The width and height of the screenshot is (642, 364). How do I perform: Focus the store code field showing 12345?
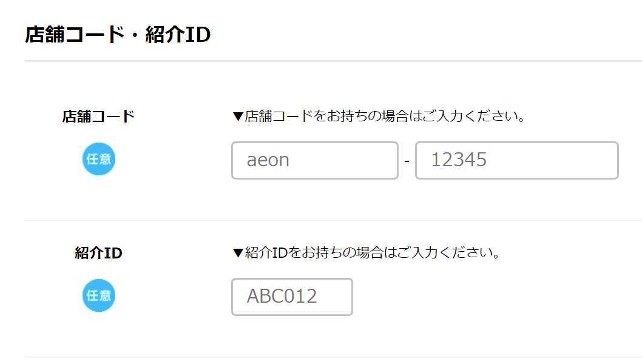[516, 160]
